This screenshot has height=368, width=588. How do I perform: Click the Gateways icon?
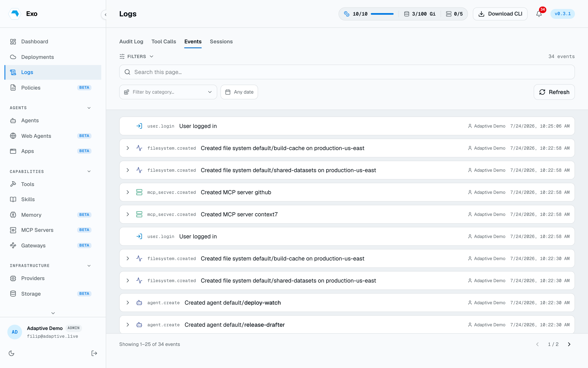[x=13, y=245]
